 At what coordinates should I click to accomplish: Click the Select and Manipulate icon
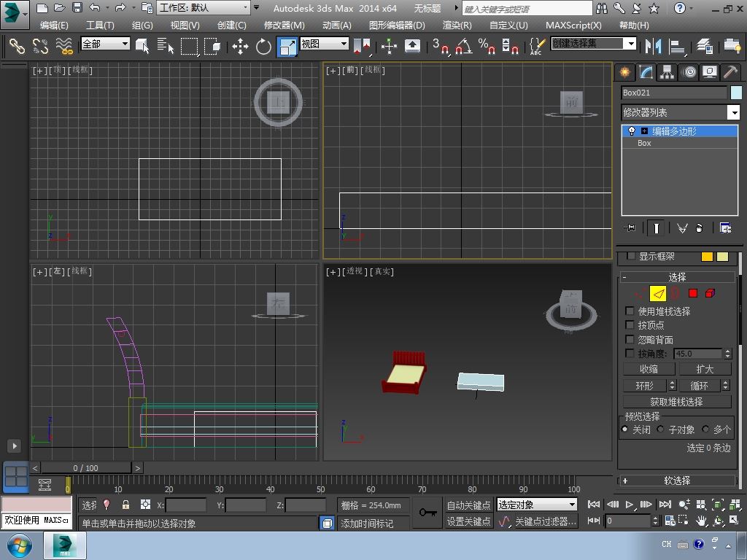pos(389,46)
